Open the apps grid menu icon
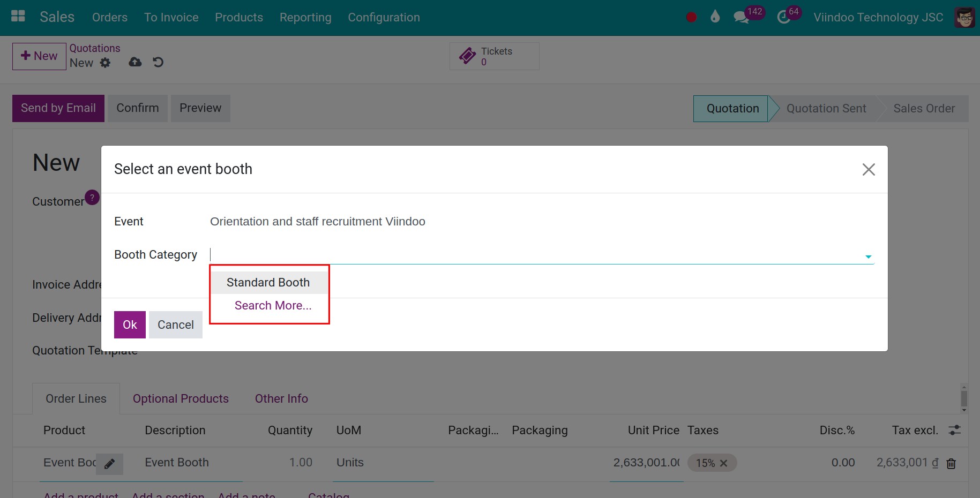This screenshot has width=980, height=498. click(x=18, y=16)
